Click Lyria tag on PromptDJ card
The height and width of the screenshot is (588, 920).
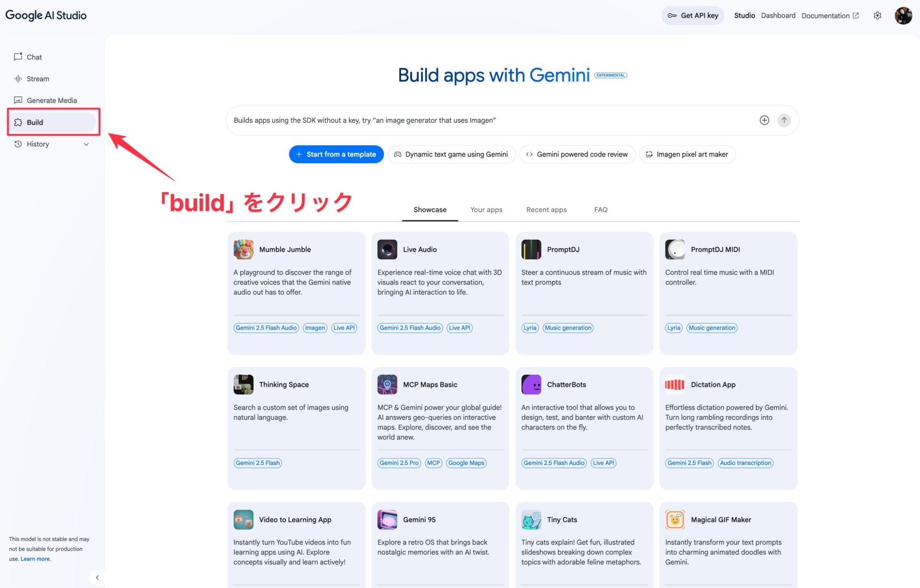pos(530,328)
